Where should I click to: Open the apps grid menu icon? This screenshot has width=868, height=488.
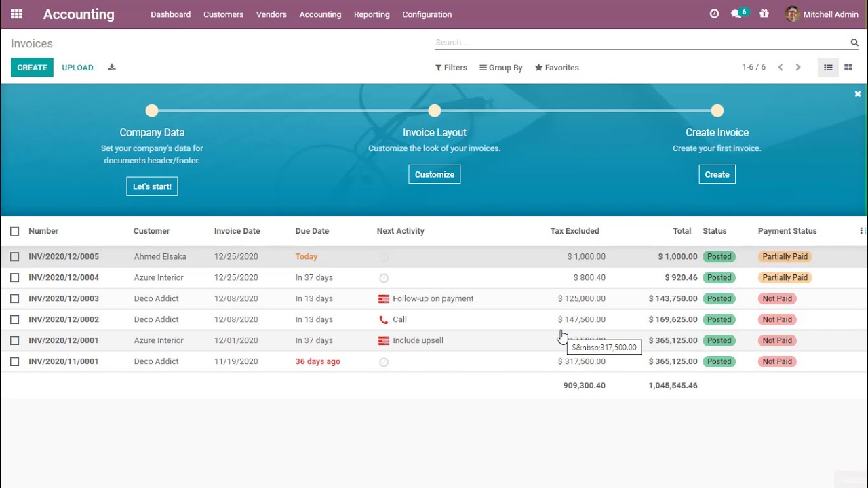[16, 14]
